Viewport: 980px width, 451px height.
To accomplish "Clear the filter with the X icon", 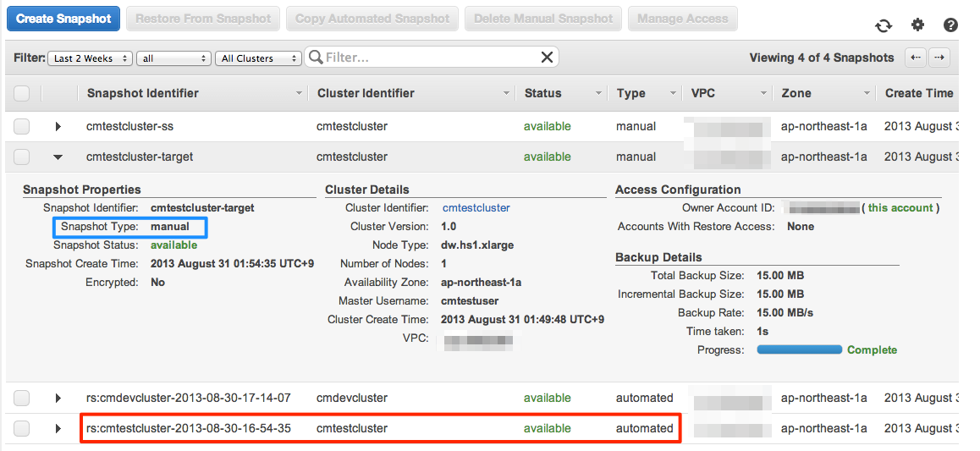I will (x=547, y=58).
